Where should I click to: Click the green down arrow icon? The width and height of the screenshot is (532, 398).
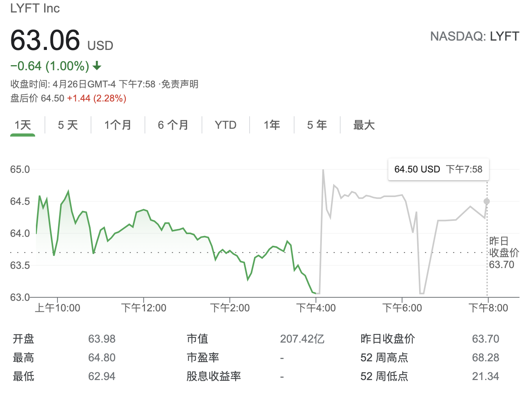97,66
